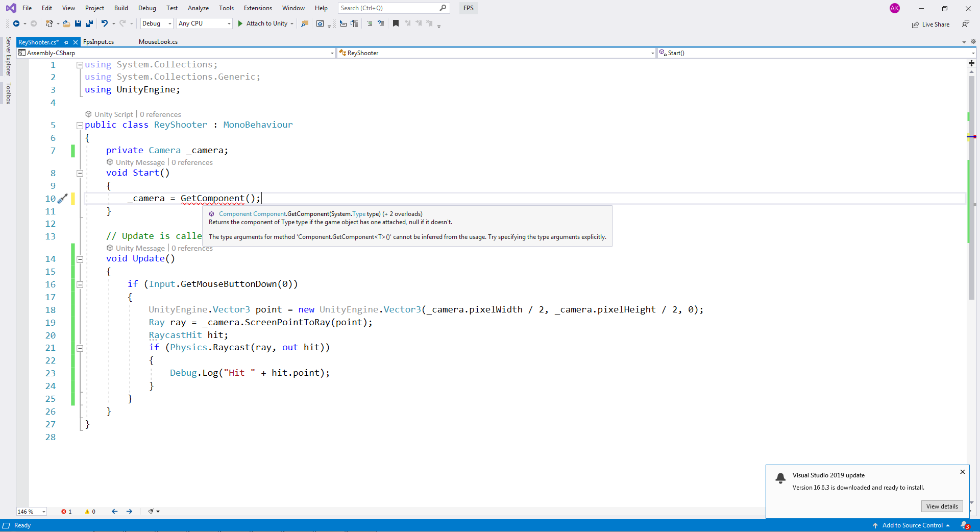Viewport: 980px width, 532px height.
Task: Toggle a bookmark with the Bookmark icon
Action: 396,23
